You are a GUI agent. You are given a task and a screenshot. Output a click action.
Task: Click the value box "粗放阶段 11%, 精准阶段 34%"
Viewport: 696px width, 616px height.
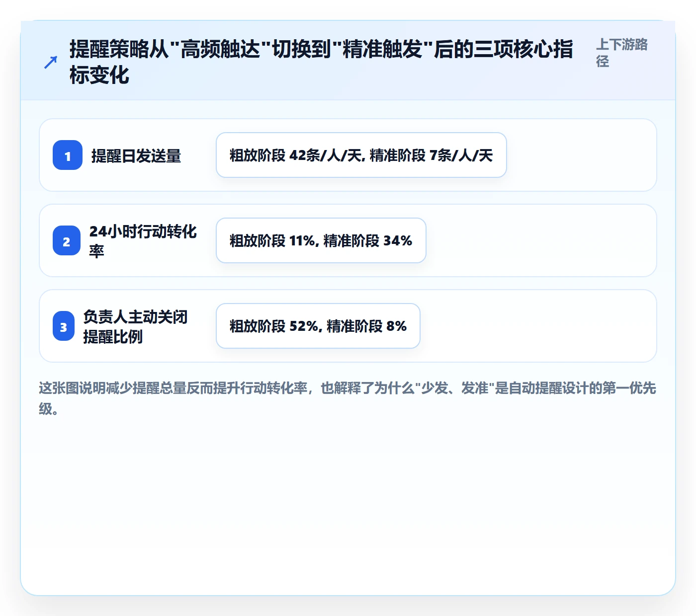point(321,240)
